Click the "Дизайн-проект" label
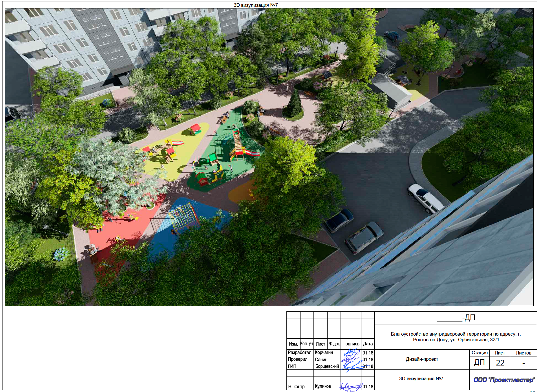 pos(422,359)
